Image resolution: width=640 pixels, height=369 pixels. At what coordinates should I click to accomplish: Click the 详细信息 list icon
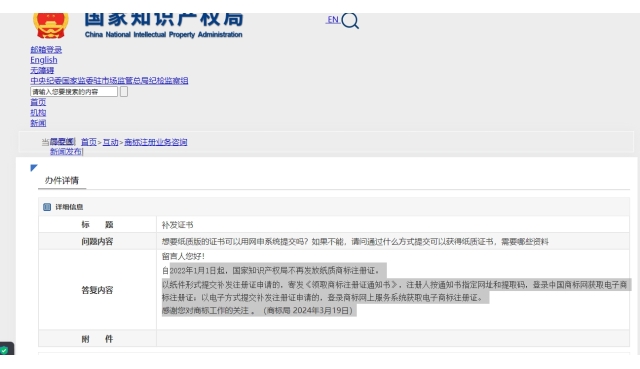tap(47, 207)
